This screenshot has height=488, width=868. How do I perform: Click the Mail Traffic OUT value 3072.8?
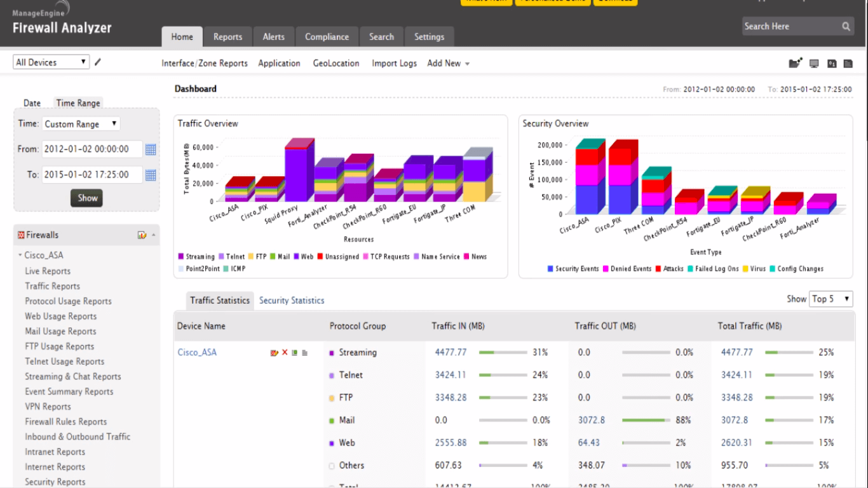(592, 420)
